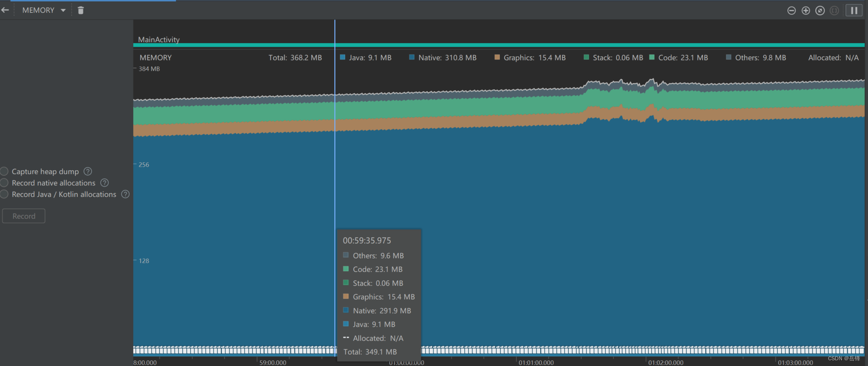Click 'Others: 9.6 MB' in the tooltip

click(379, 255)
